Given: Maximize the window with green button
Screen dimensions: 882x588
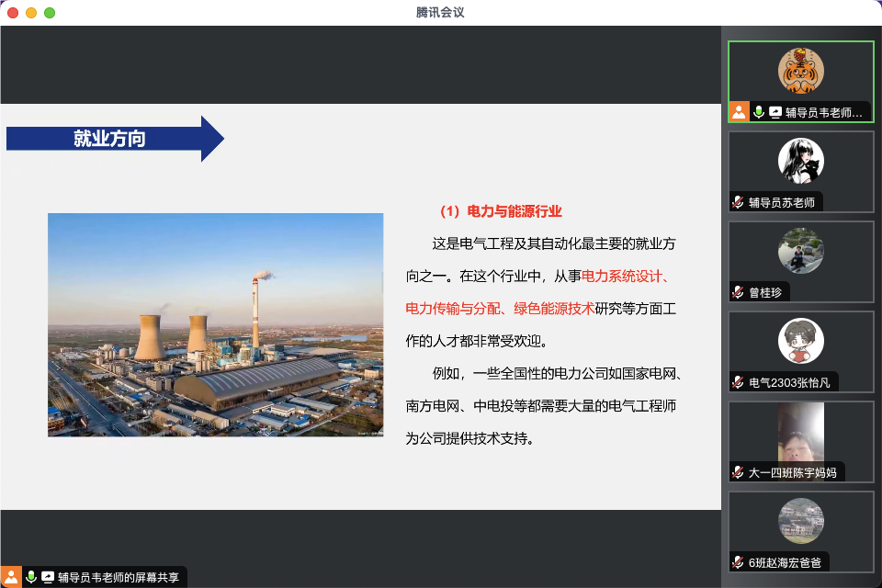Looking at the screenshot, I should pyautogui.click(x=50, y=12).
